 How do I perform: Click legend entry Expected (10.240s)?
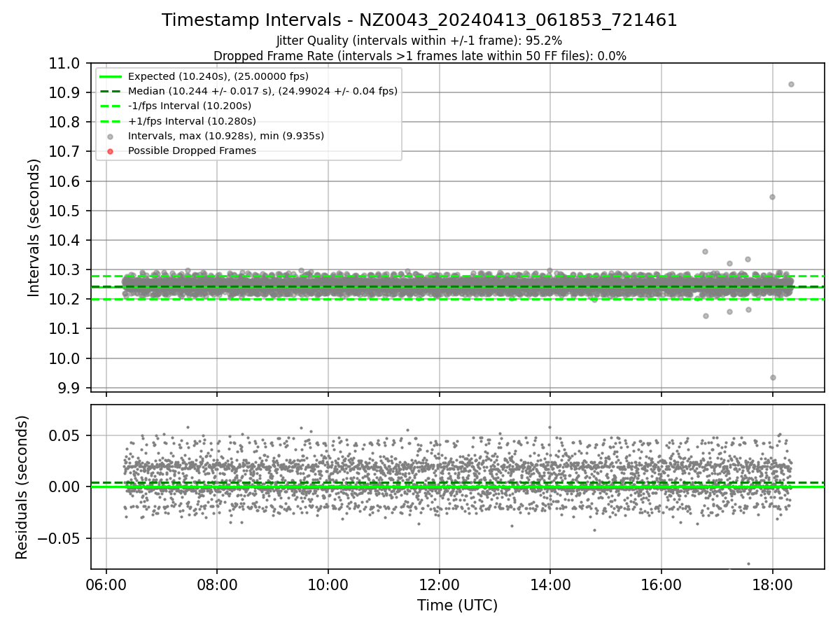(218, 76)
